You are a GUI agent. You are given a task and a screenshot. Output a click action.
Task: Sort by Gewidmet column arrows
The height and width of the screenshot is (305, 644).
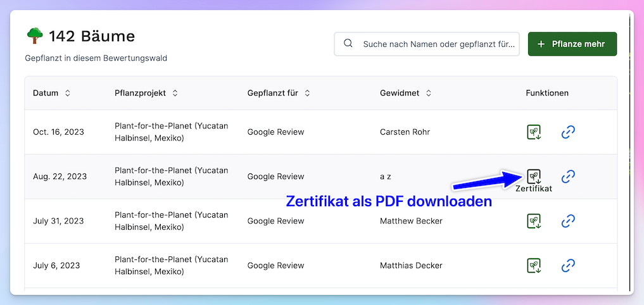click(x=429, y=93)
